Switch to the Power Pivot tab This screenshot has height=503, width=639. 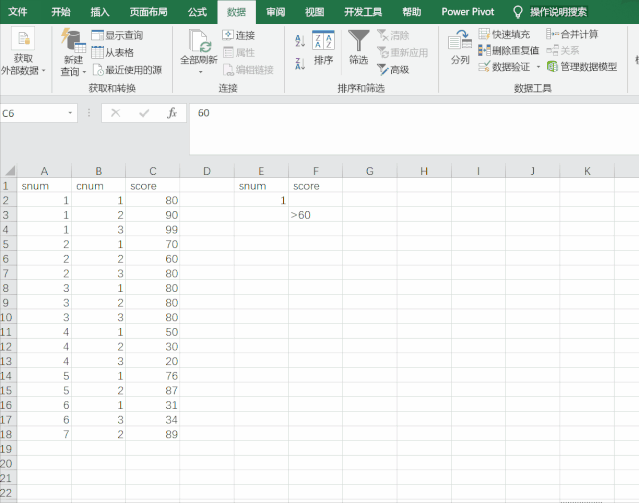[468, 12]
